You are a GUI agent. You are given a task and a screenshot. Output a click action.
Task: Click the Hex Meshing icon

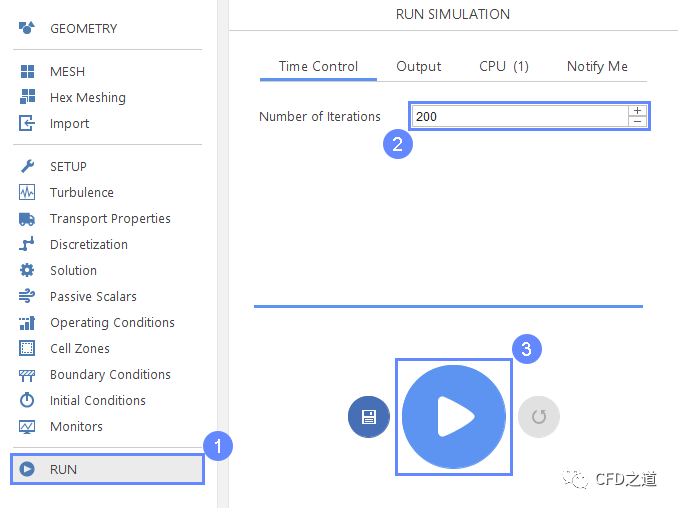click(x=27, y=97)
